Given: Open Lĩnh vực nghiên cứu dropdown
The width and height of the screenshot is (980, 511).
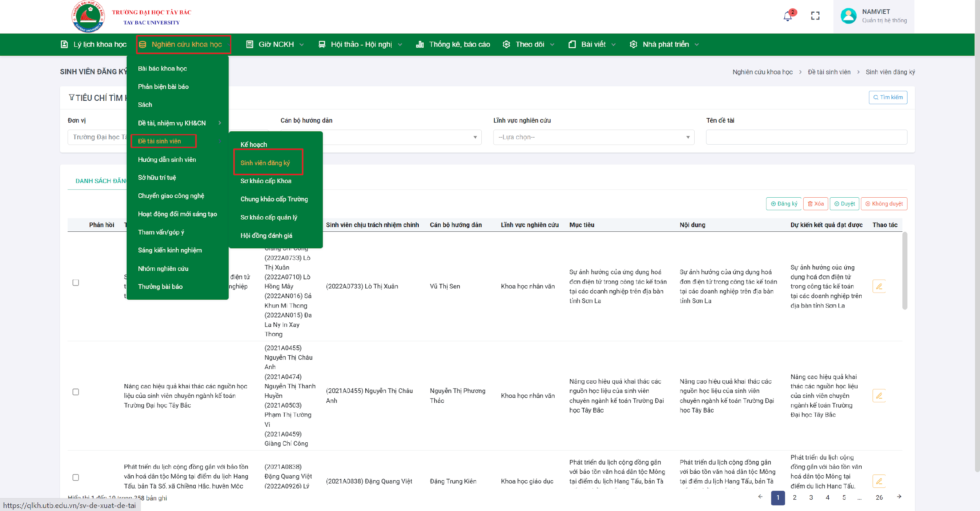Looking at the screenshot, I should [593, 137].
